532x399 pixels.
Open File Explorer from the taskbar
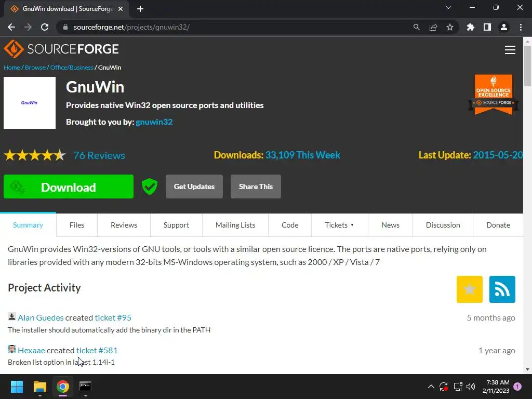coord(40,387)
